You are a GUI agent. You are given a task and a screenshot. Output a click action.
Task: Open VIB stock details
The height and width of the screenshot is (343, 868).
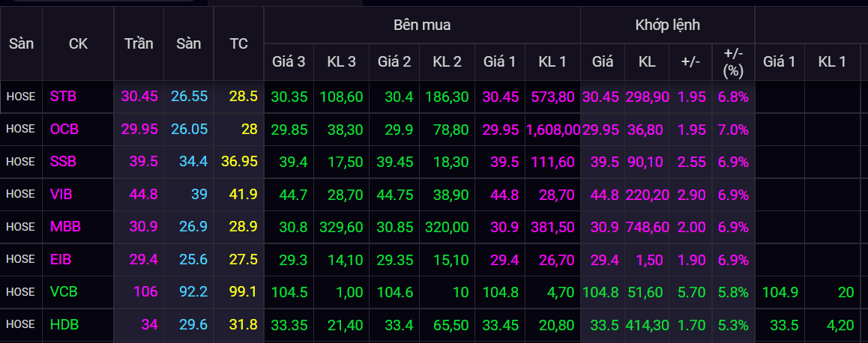[x=62, y=195]
